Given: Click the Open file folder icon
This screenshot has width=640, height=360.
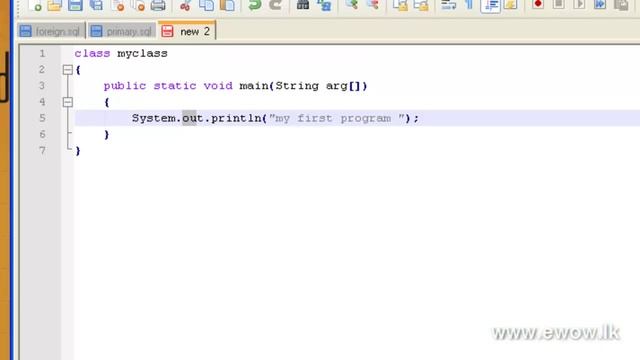Looking at the screenshot, I should tap(55, 5).
